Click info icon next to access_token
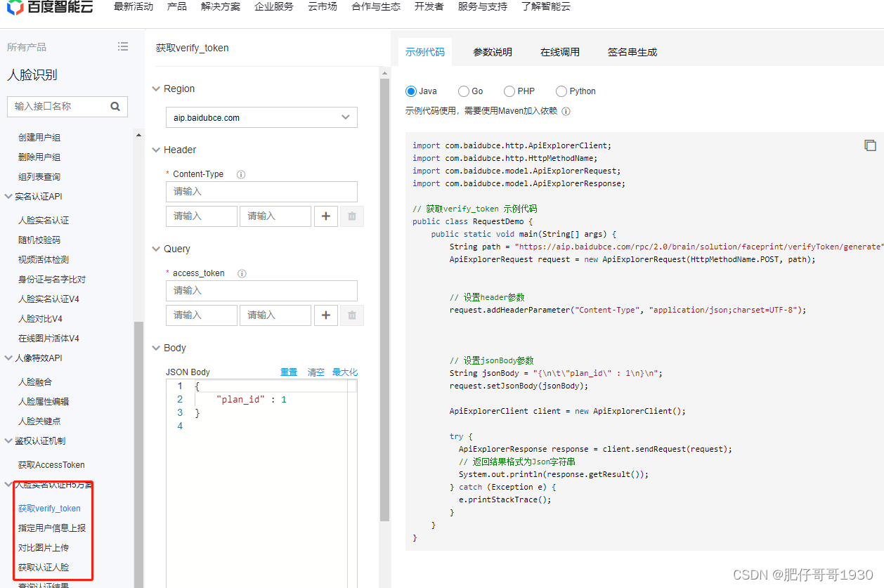This screenshot has height=588, width=884. point(242,273)
